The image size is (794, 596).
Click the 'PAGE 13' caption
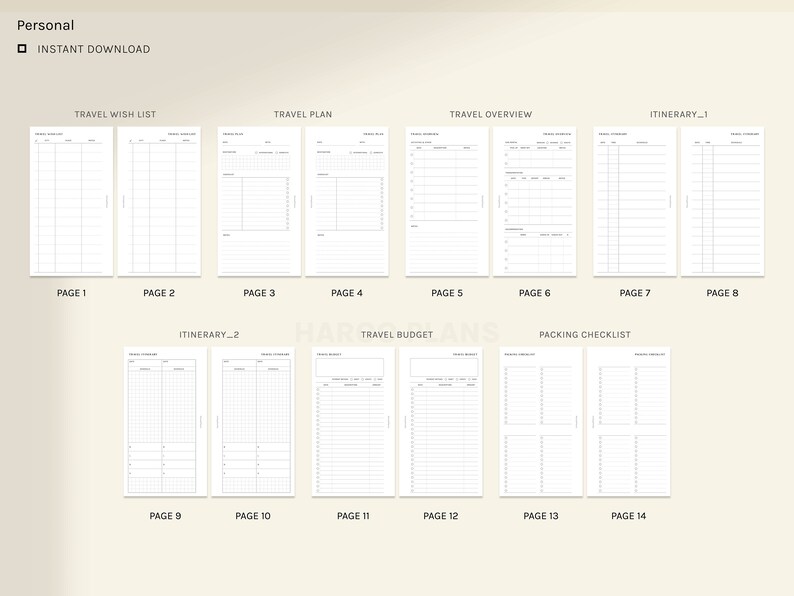pyautogui.click(x=541, y=515)
